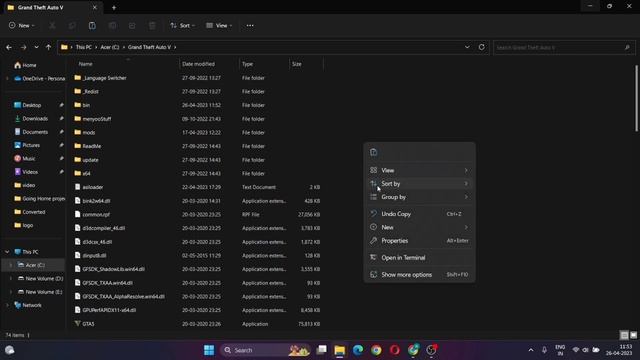
Task: Refresh the Grand Theft Auto V folder
Action: (482, 47)
